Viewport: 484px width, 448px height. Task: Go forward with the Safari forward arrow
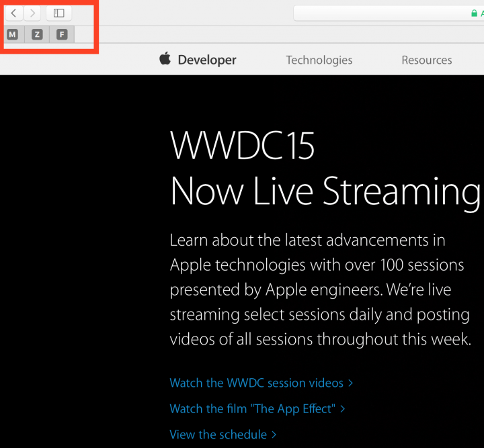(32, 13)
